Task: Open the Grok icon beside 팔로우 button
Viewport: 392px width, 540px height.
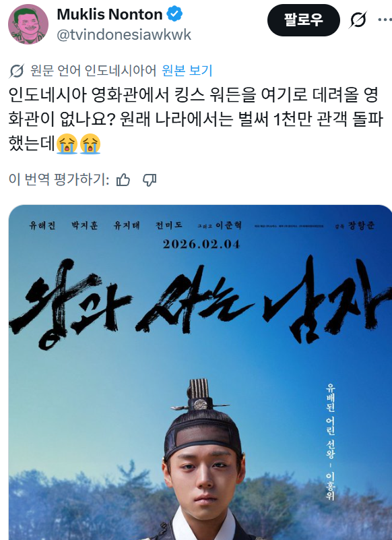Action: pos(358,20)
